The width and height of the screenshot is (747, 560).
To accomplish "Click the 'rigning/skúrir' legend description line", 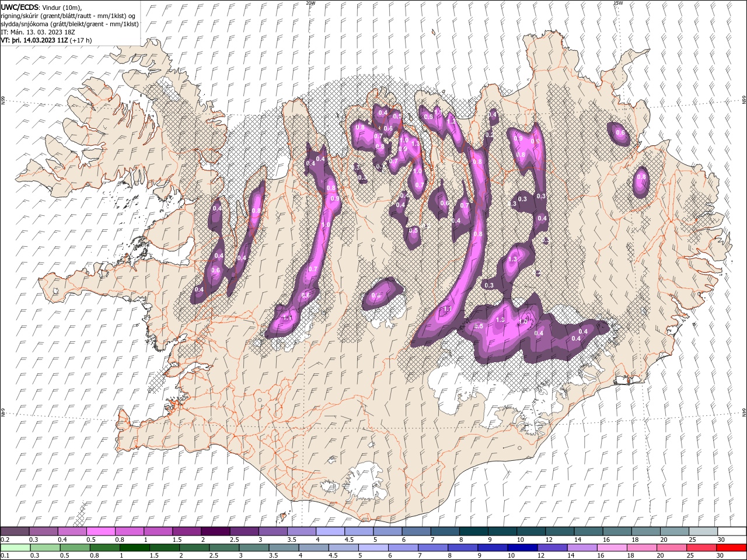I will tap(69, 15).
